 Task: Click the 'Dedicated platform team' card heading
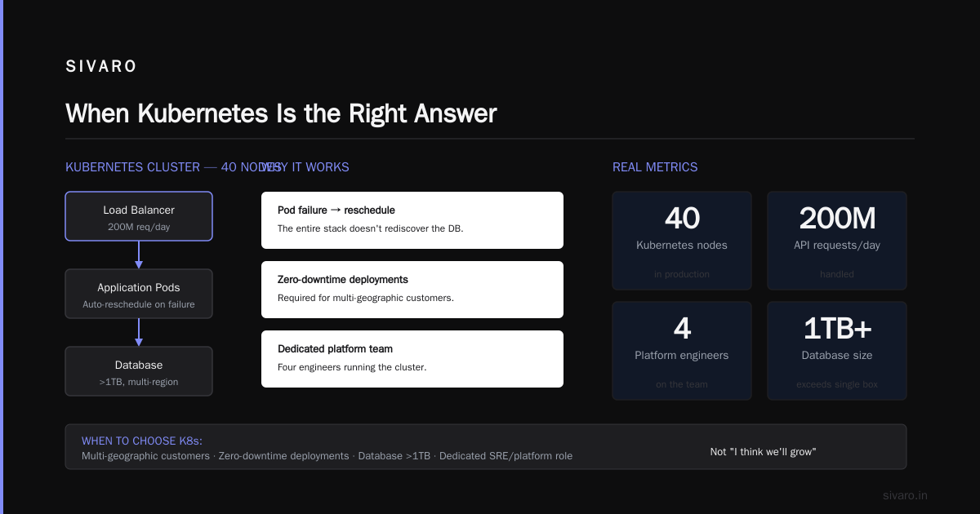tap(335, 349)
